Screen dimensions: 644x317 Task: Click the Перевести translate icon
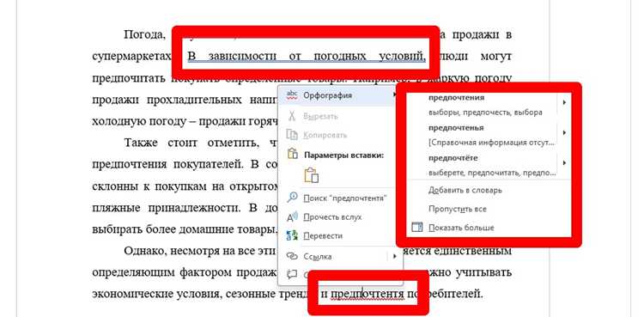292,236
